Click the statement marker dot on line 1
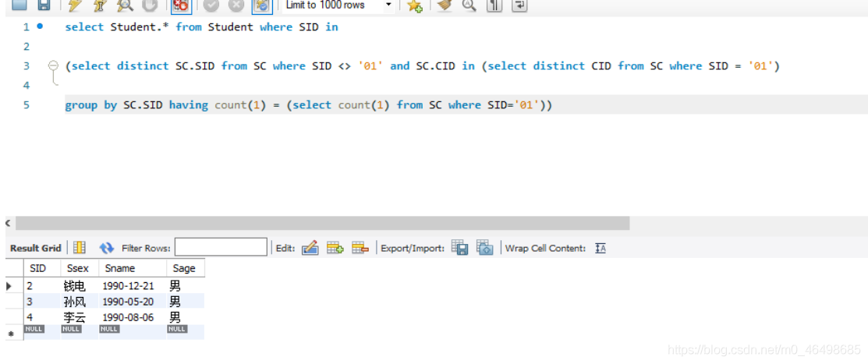 (40, 26)
